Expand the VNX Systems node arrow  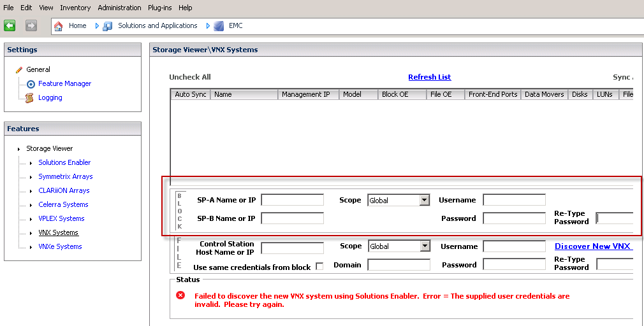pos(31,233)
